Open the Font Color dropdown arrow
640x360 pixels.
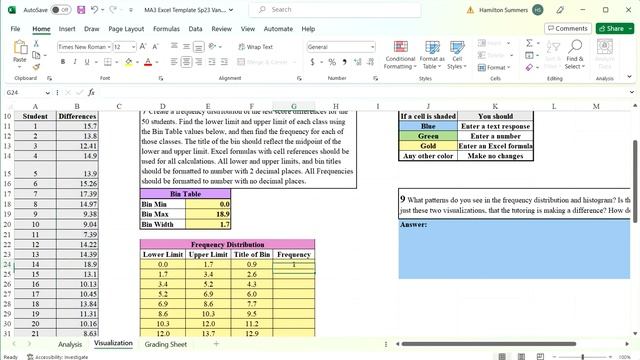point(157,62)
